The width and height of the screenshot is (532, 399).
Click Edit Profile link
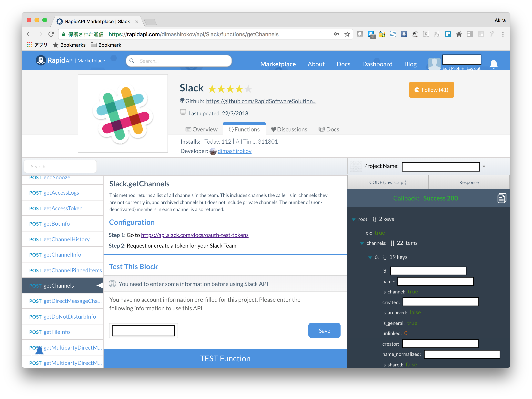click(x=453, y=68)
